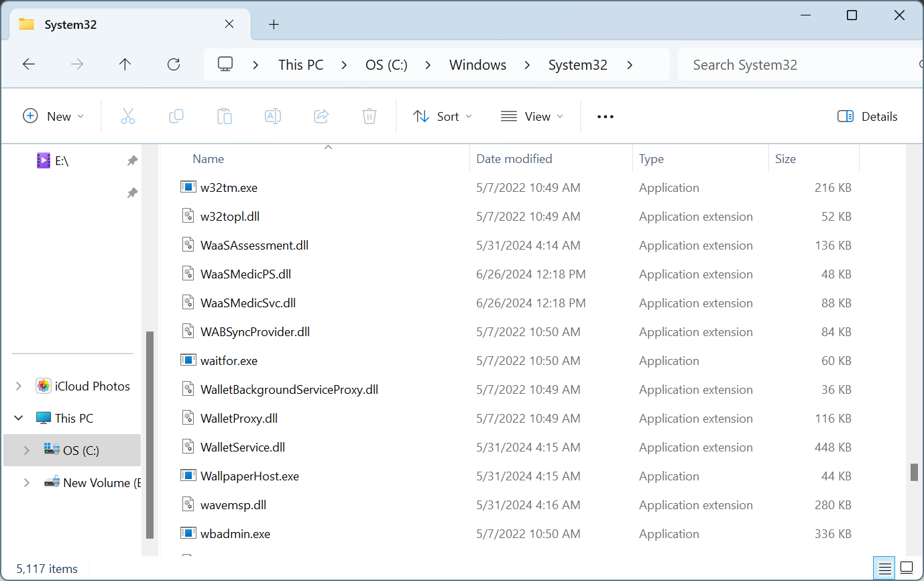Refresh the System32 folder view
Screen dimensions: 924x581
tap(174, 64)
